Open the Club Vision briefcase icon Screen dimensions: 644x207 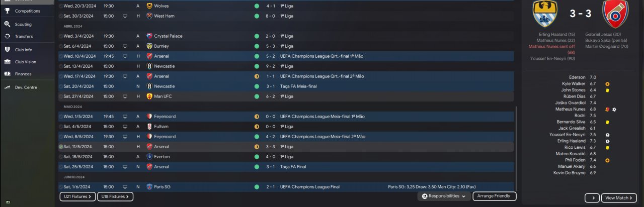point(7,62)
